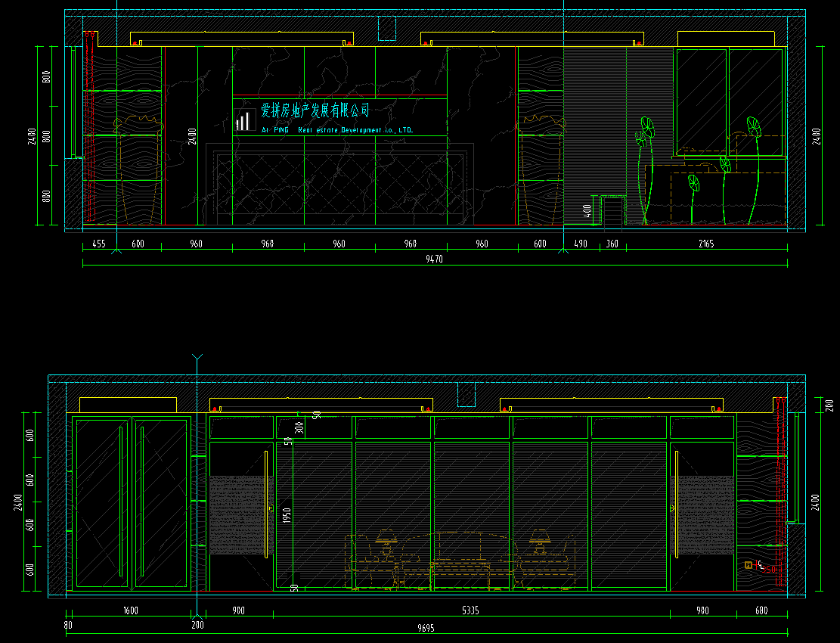Select the 360 dimension label
Image resolution: width=840 pixels, height=643 pixels.
(x=612, y=244)
